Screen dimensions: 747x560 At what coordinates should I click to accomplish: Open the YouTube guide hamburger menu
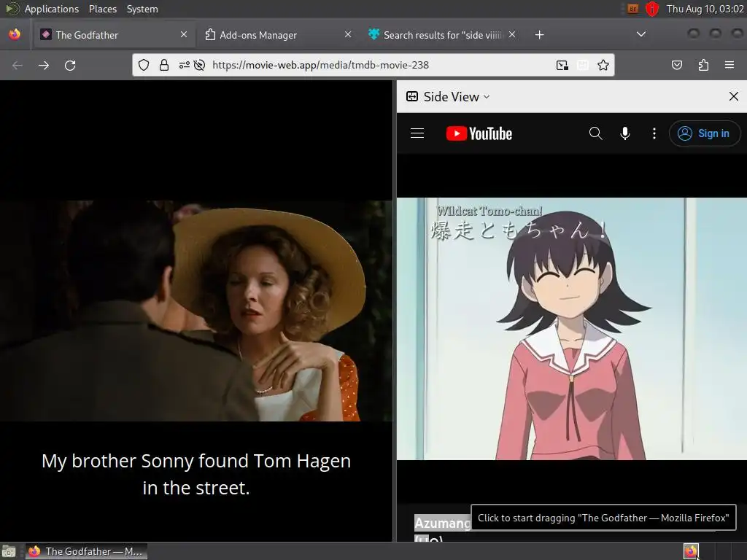417,133
